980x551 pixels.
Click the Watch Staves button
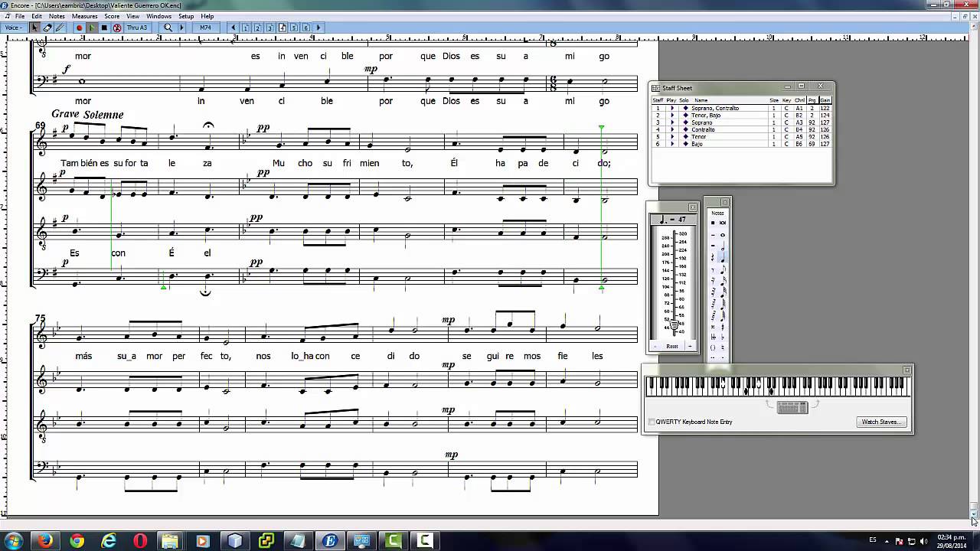pyautogui.click(x=881, y=422)
